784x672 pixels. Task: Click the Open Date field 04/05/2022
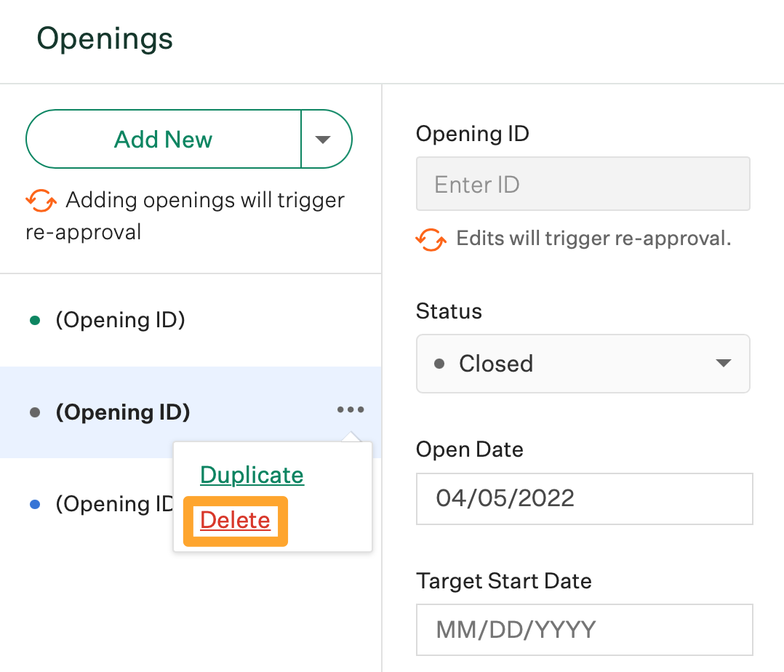584,498
